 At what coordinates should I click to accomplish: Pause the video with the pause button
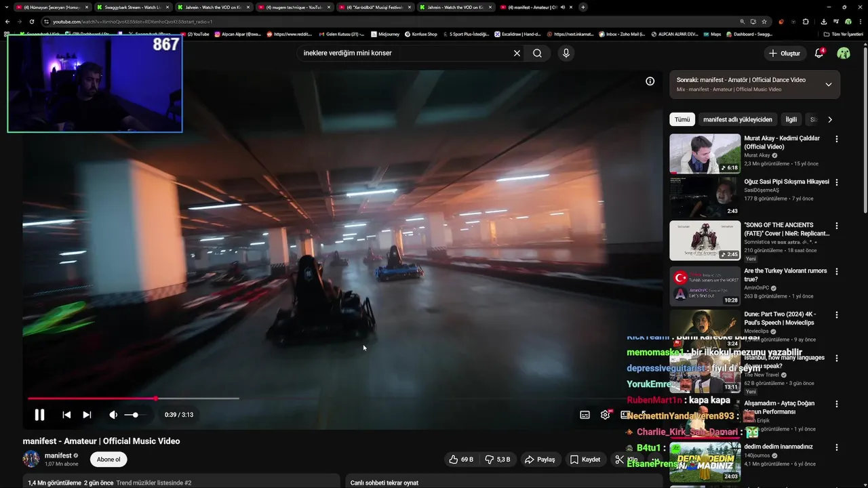tap(39, 415)
